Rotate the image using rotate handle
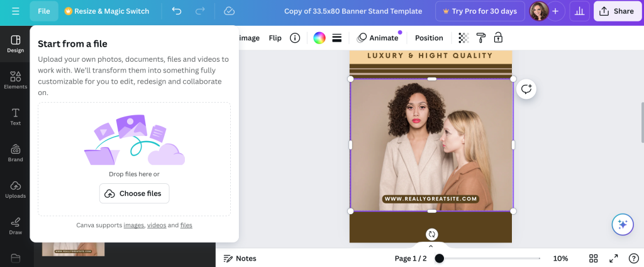 [x=431, y=234]
